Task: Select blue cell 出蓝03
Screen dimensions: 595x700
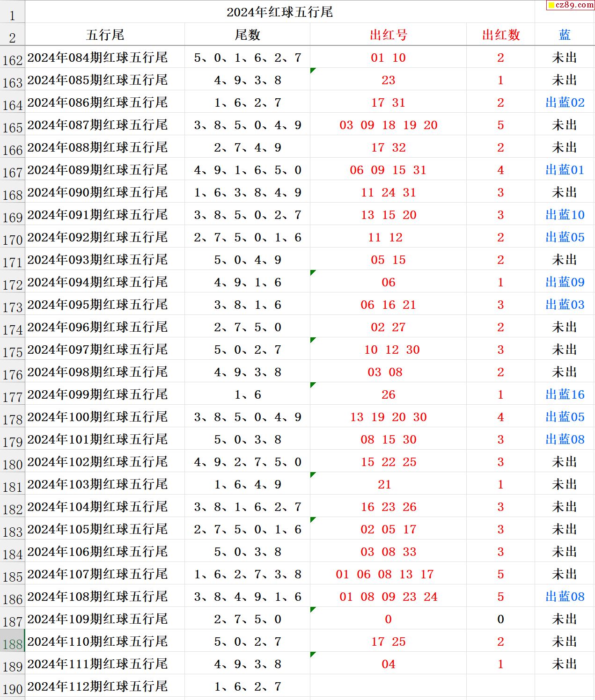Action: click(565, 304)
